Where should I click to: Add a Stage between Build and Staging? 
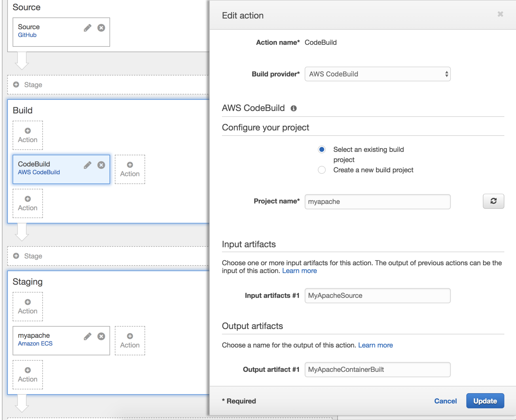click(x=108, y=256)
